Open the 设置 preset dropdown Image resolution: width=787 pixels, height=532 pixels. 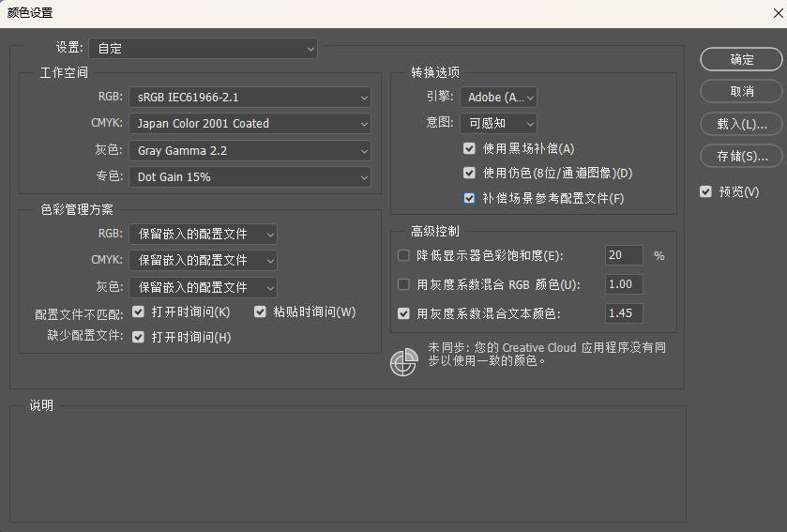tap(203, 48)
